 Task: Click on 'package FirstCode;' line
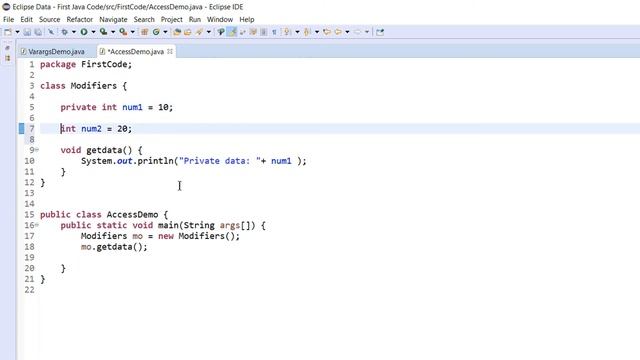tap(86, 64)
